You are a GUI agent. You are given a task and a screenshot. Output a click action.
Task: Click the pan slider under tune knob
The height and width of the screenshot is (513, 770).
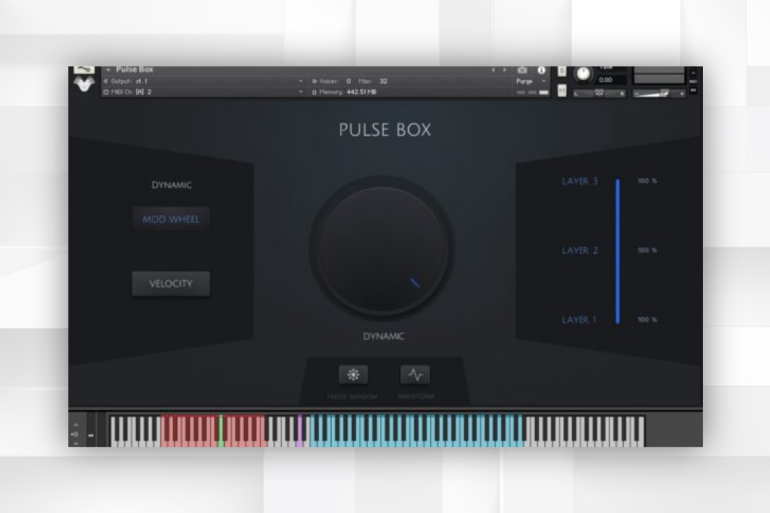pos(599,93)
